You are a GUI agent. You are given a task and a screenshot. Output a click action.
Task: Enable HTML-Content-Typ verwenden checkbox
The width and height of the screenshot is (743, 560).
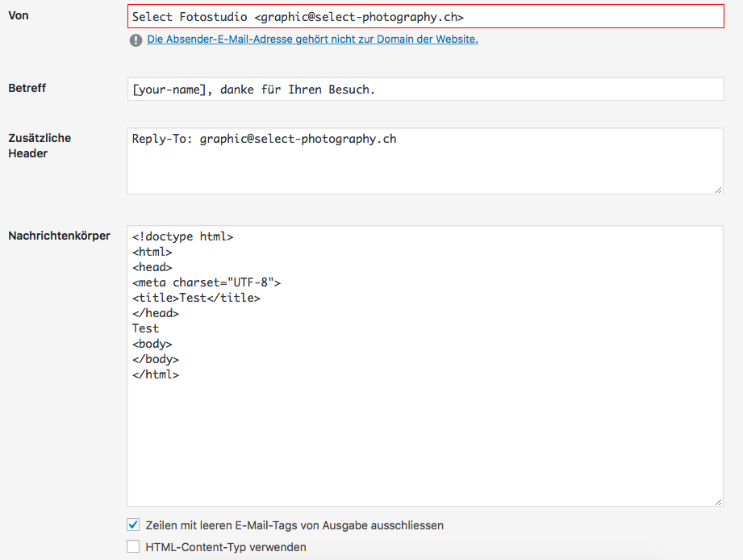click(133, 546)
